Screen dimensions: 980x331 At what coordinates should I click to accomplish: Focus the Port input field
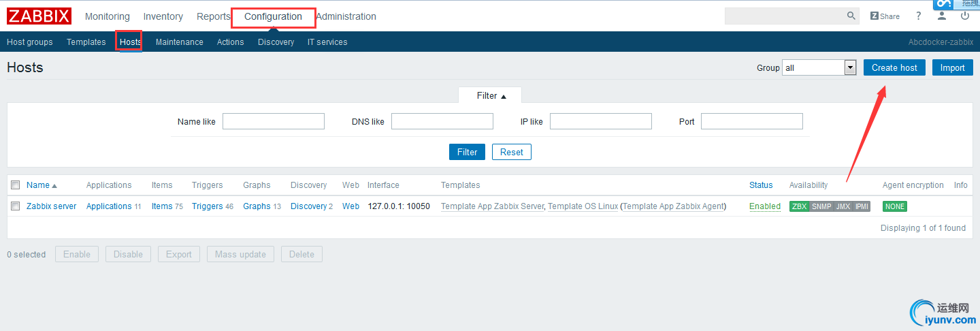(x=752, y=121)
